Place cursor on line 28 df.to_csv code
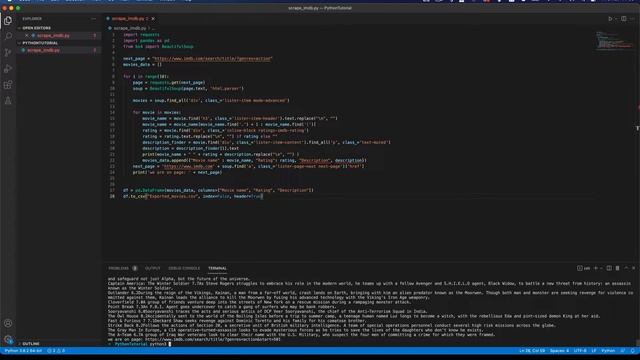The image size is (640, 360). click(193, 196)
